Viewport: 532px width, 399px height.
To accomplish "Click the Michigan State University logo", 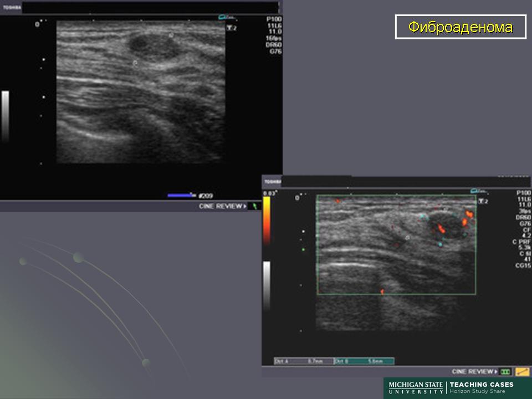I will coord(416,388).
